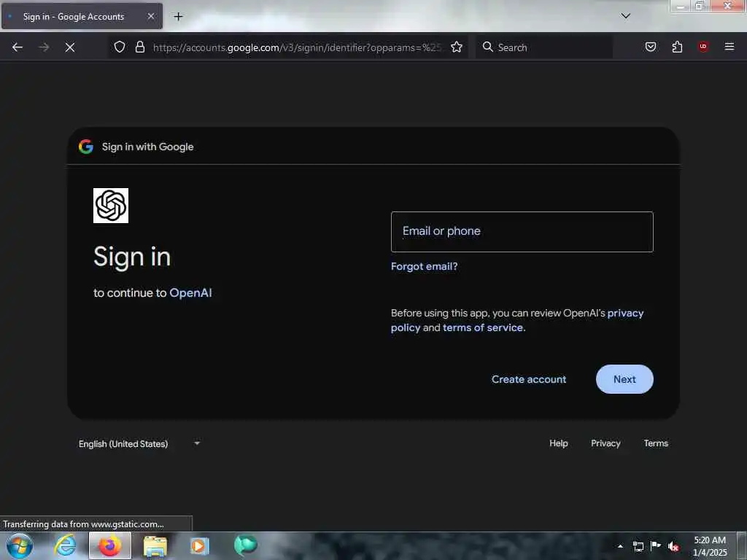Viewport: 747px width, 560px height.
Task: Click the Firefox taskbar icon
Action: tap(110, 545)
